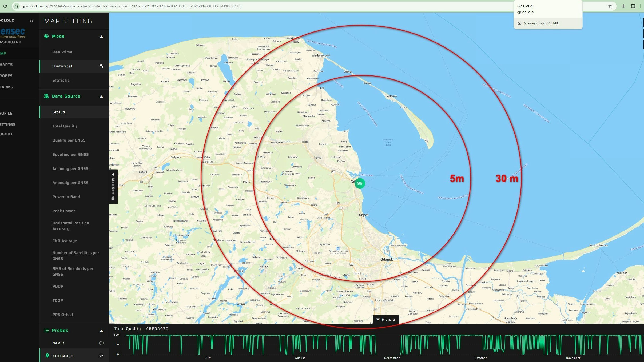Click the green location pin next to CBEDA930
The height and width of the screenshot is (362, 644).
point(47,356)
